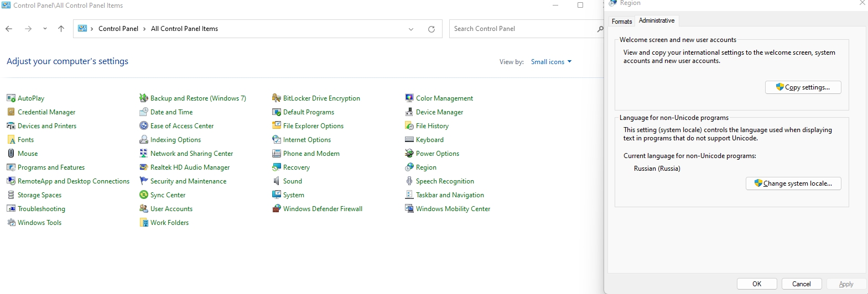
Task: Open the Device Manager icon
Action: [409, 112]
